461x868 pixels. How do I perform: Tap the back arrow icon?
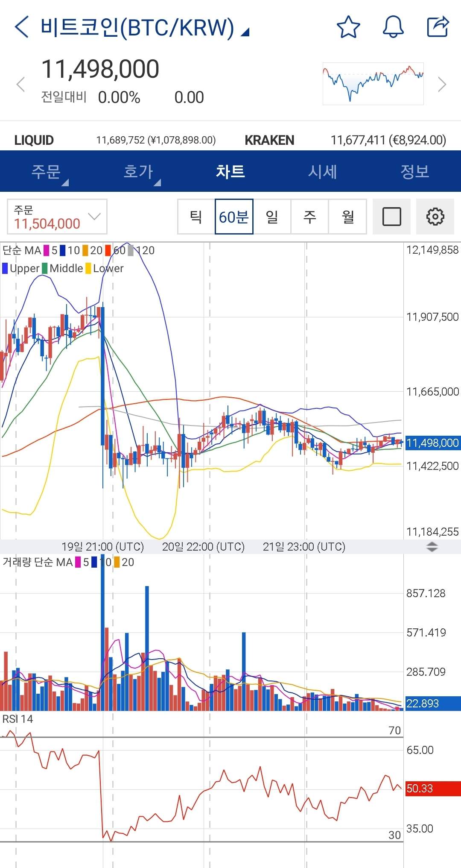(x=21, y=27)
